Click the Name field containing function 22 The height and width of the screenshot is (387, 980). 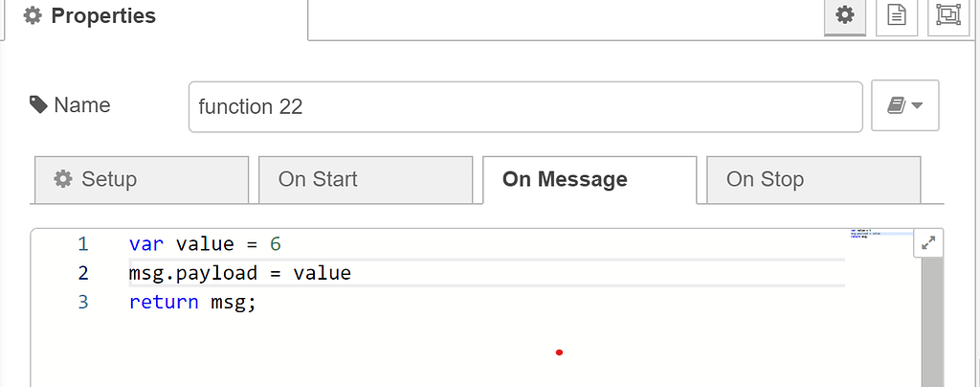pos(525,106)
